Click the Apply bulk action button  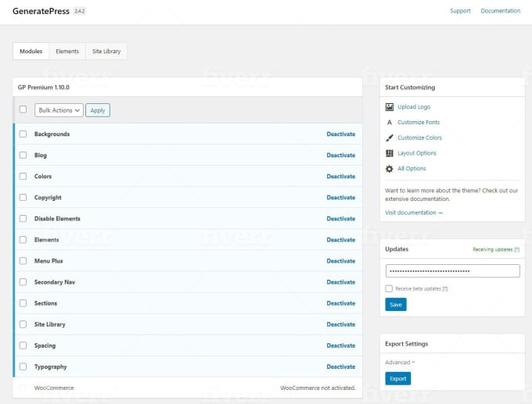point(98,110)
